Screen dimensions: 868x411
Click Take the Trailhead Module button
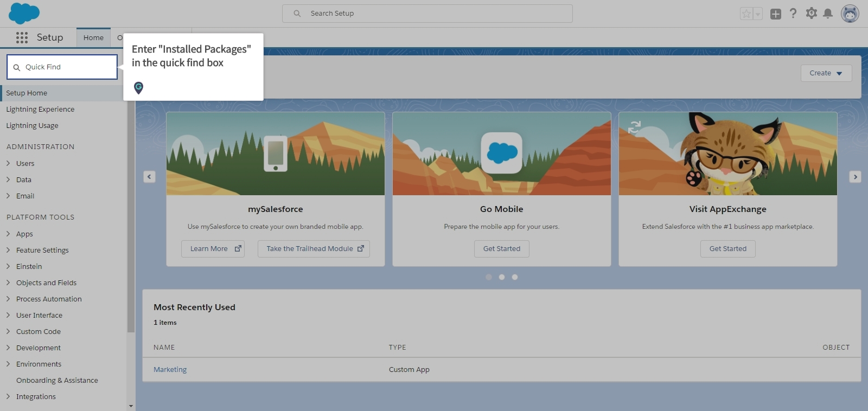pyautogui.click(x=314, y=249)
